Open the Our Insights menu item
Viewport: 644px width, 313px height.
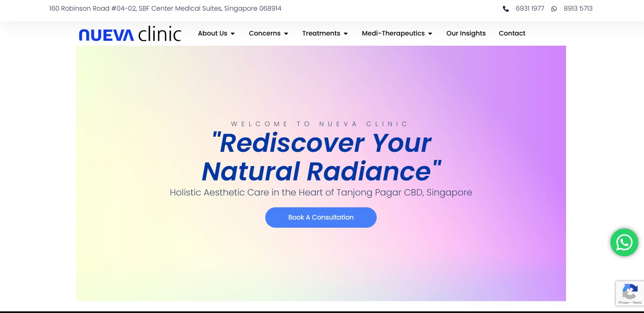coord(466,33)
